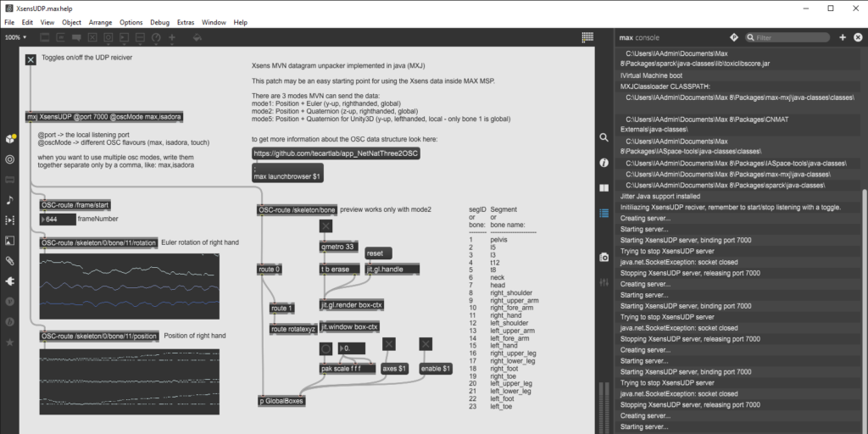Screen dimensions: 868x434
Task: Clear the console with the X button
Action: pyautogui.click(x=858, y=37)
